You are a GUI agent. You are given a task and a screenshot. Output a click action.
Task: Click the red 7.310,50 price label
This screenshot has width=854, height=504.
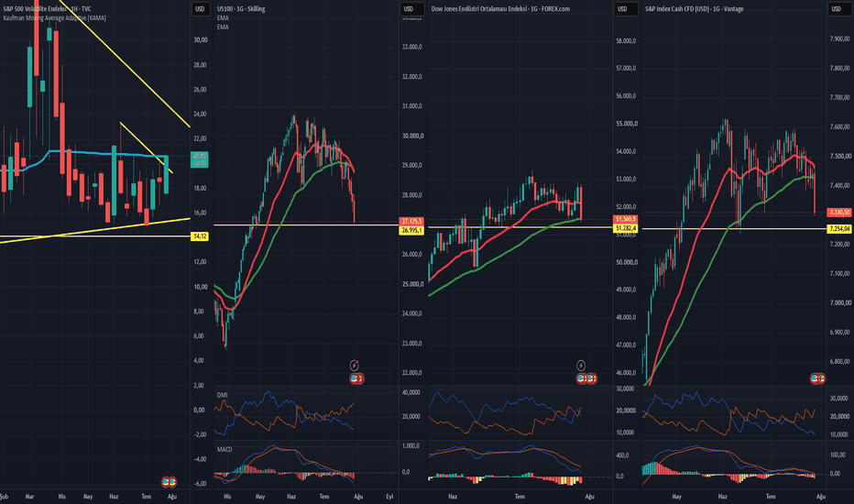click(x=840, y=212)
